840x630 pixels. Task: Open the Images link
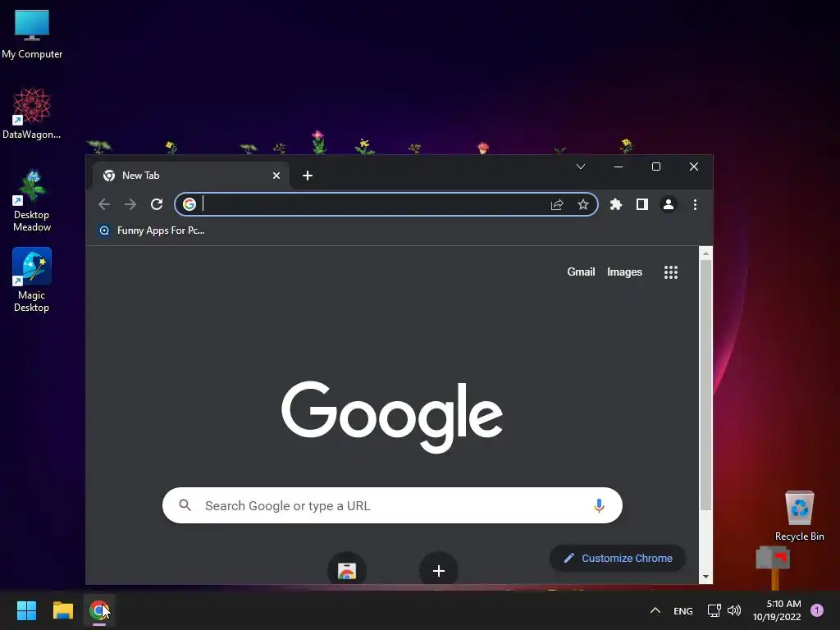624,272
